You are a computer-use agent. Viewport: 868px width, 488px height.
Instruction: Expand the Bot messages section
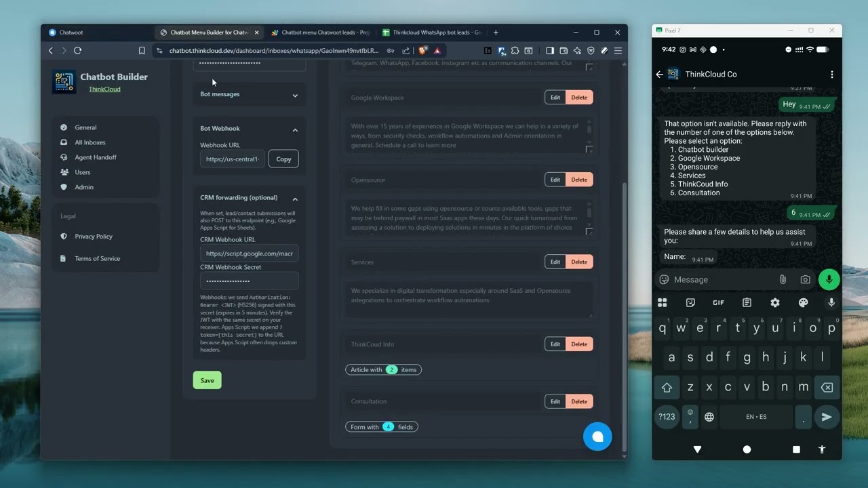click(x=249, y=94)
